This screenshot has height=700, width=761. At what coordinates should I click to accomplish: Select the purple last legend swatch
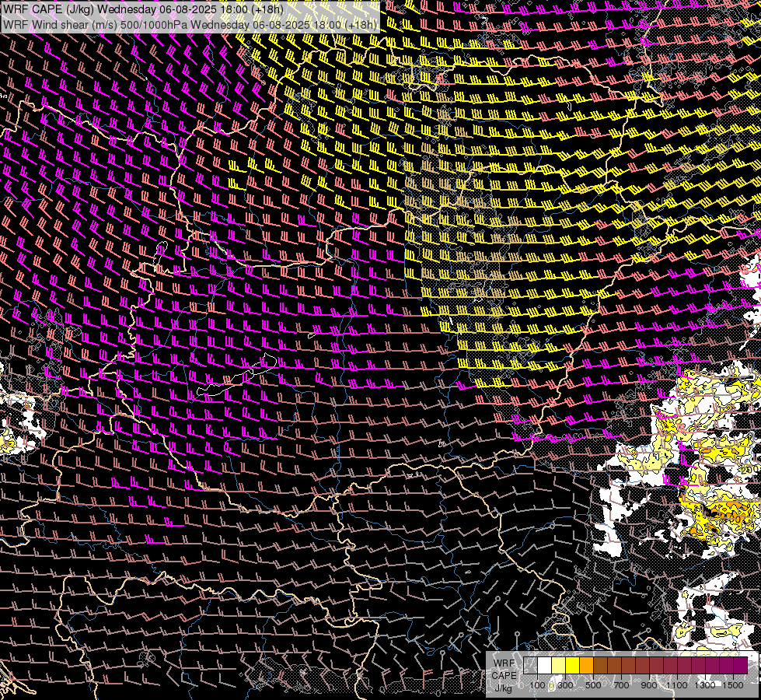741,666
